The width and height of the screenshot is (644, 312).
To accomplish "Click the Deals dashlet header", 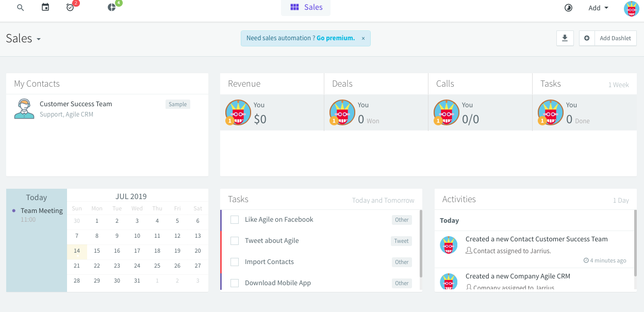I will click(x=376, y=84).
